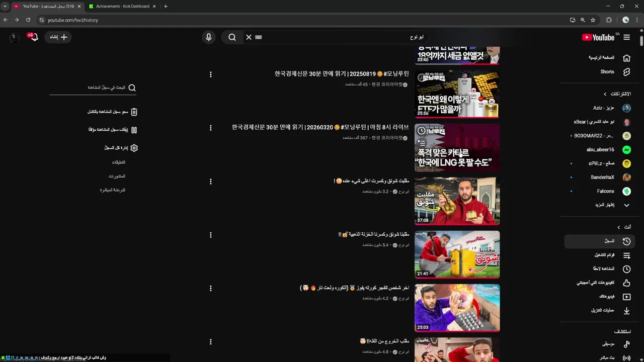Open the YouTube hamburger guide menu

(626, 37)
